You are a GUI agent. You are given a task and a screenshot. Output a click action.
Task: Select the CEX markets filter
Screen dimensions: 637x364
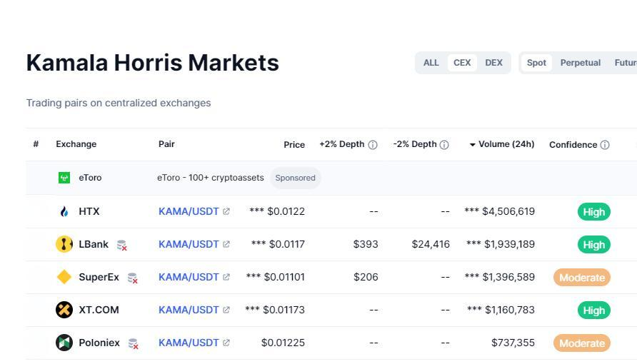[x=462, y=63]
